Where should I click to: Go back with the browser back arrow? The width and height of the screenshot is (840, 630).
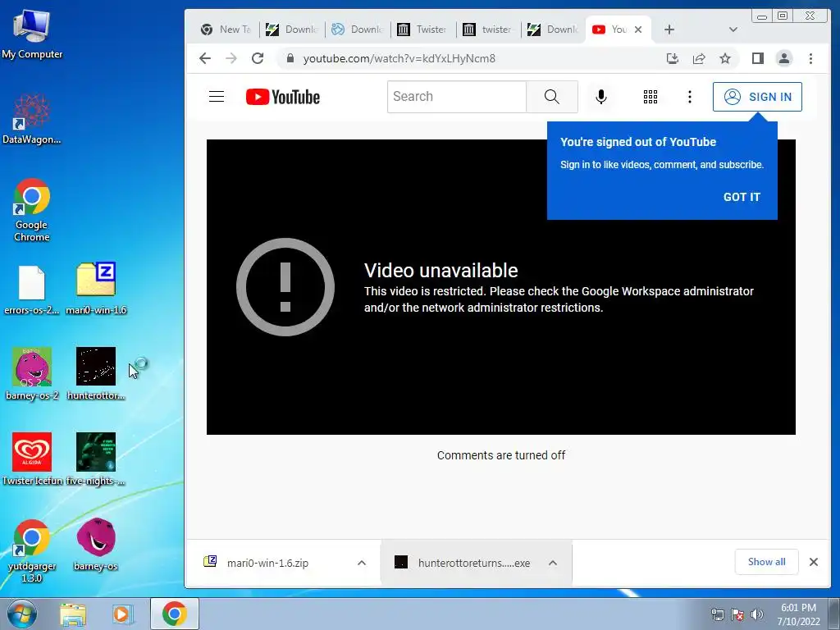[x=204, y=58]
